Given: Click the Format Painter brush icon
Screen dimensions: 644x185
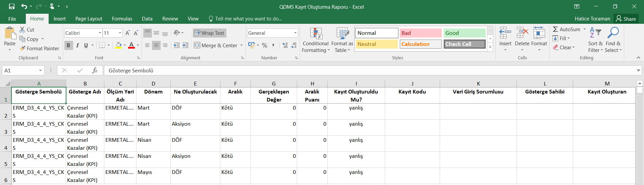Looking at the screenshot, I should click(x=22, y=48).
